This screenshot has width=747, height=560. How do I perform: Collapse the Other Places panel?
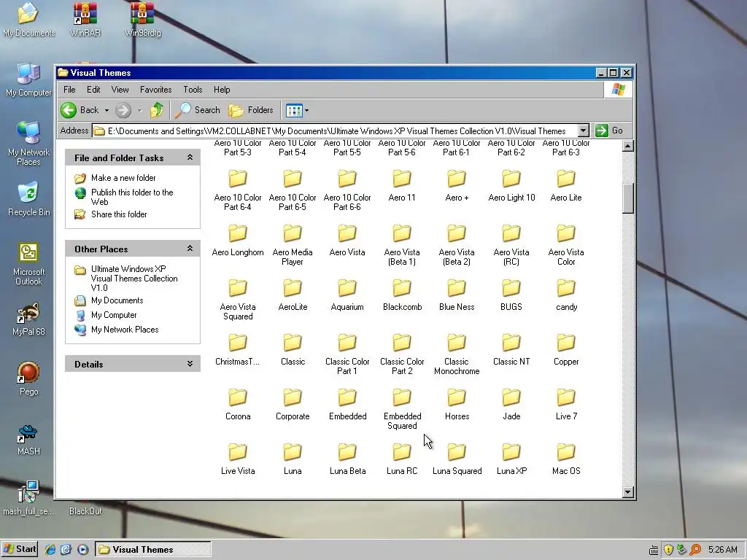pos(190,249)
